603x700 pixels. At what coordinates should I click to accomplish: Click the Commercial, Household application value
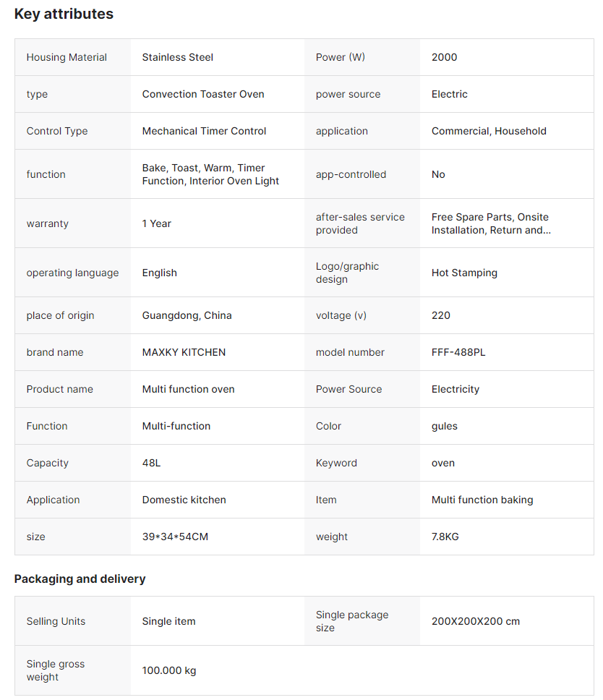(489, 131)
